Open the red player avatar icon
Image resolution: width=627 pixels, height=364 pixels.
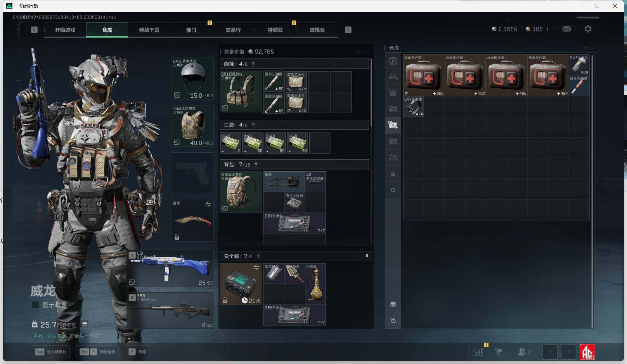coord(587,352)
